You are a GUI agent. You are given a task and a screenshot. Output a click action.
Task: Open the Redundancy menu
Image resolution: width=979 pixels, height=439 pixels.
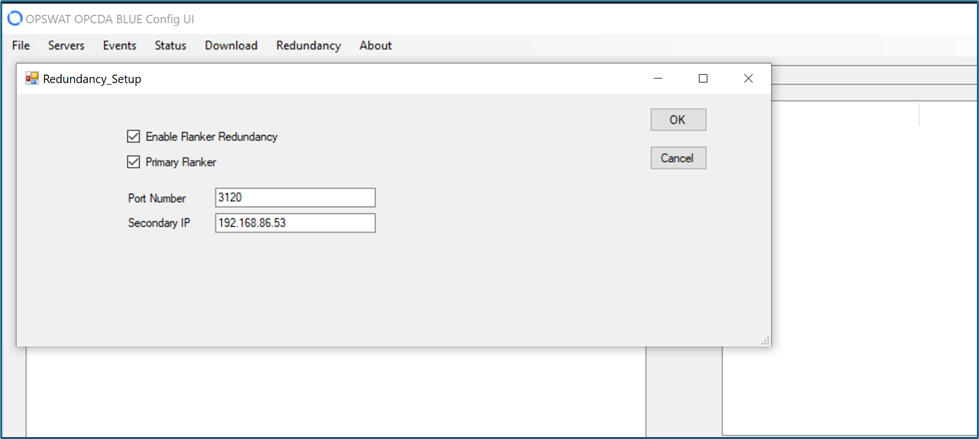(x=308, y=46)
